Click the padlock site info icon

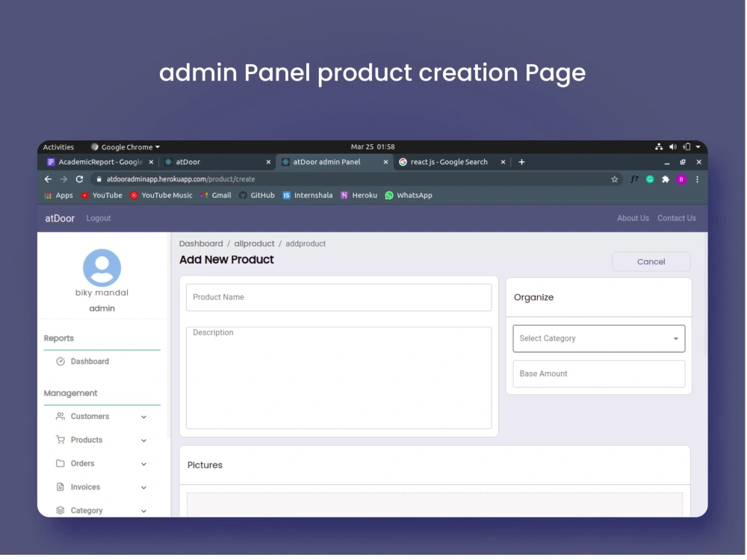coord(99,179)
